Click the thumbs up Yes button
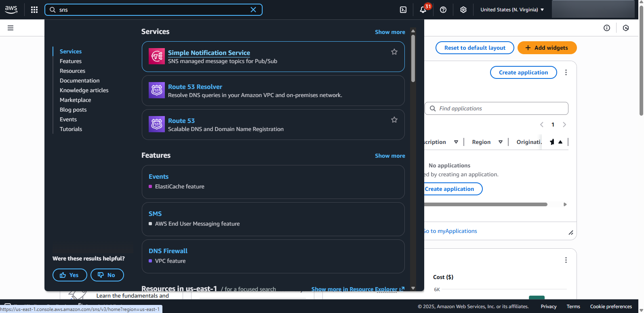Screen dimensions: 644x313 69,275
